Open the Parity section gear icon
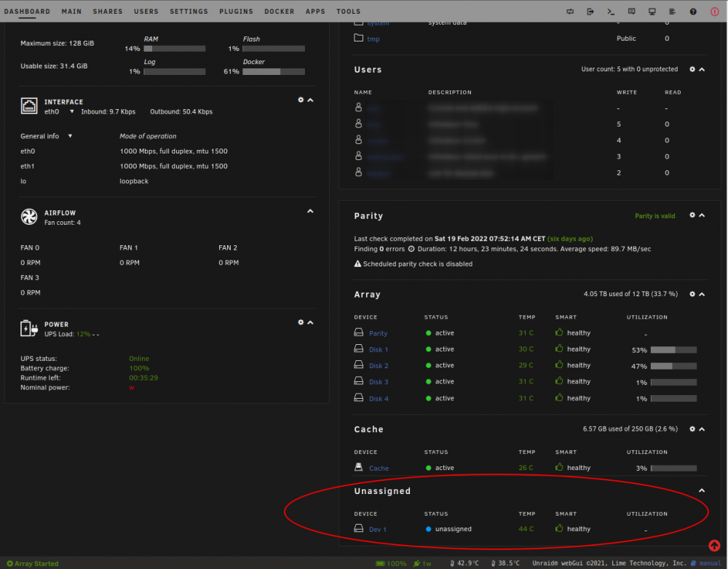Image resolution: width=728 pixels, height=569 pixels. pyautogui.click(x=692, y=215)
